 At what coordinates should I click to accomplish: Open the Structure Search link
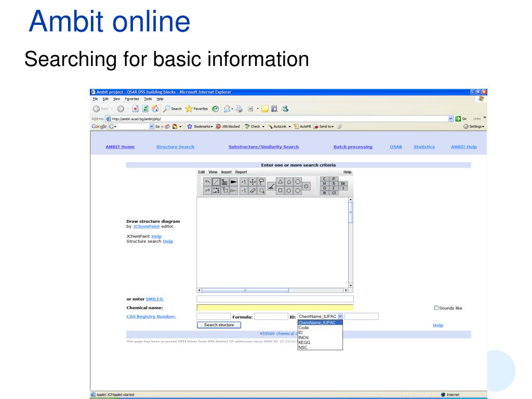[175, 147]
